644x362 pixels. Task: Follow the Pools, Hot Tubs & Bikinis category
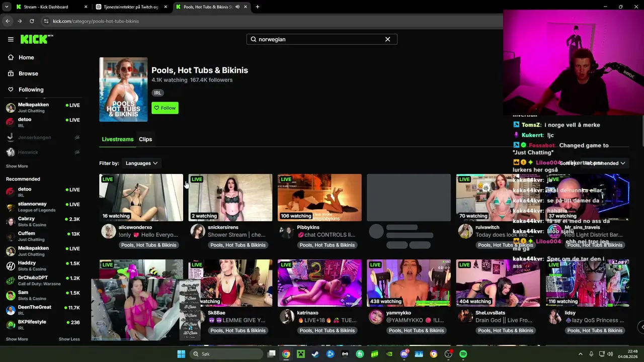click(x=165, y=108)
